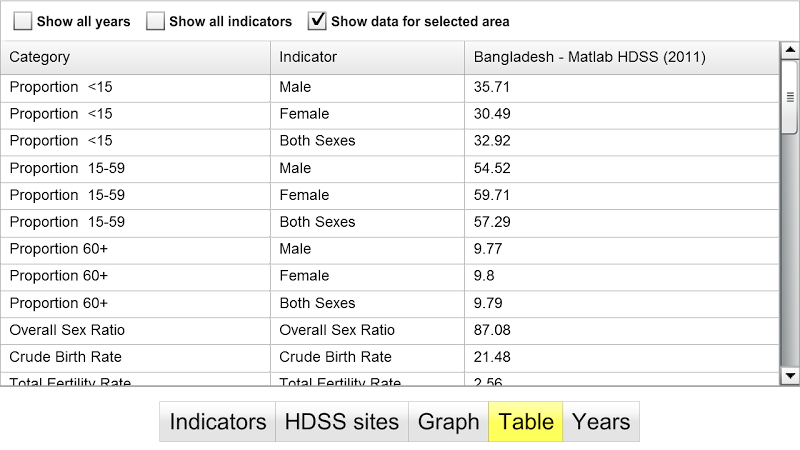Open the Indicators tab

pyautogui.click(x=217, y=422)
